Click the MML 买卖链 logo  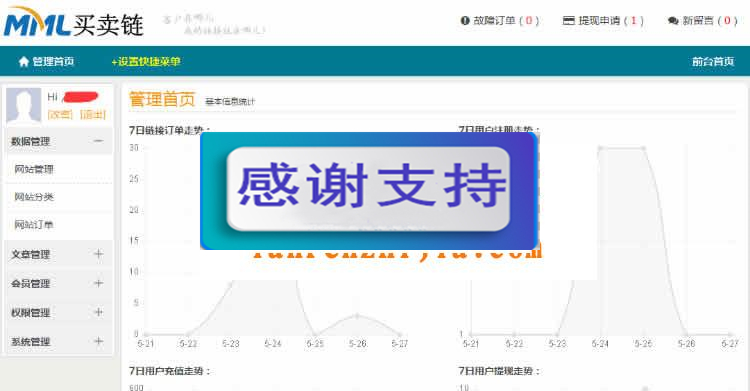pyautogui.click(x=74, y=22)
